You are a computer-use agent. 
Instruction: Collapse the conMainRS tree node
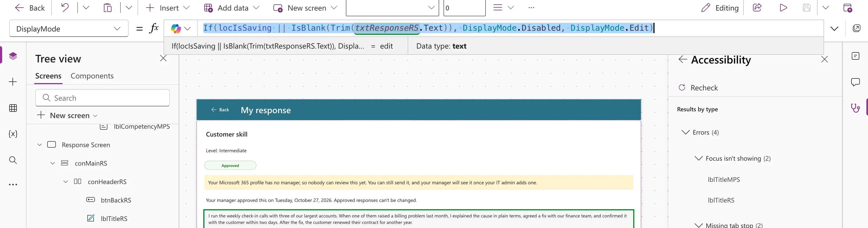(x=53, y=163)
